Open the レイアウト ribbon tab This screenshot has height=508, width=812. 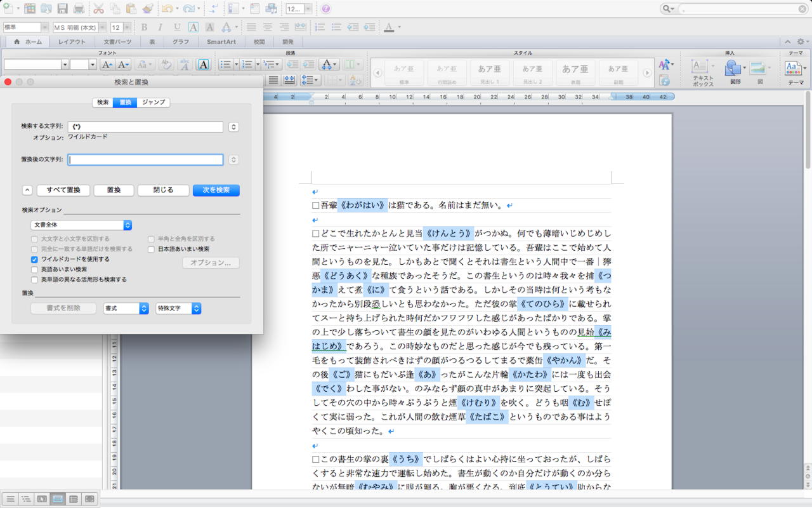72,42
